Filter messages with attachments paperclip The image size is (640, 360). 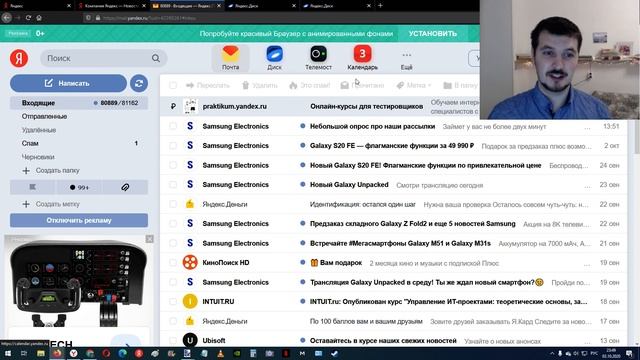click(125, 187)
